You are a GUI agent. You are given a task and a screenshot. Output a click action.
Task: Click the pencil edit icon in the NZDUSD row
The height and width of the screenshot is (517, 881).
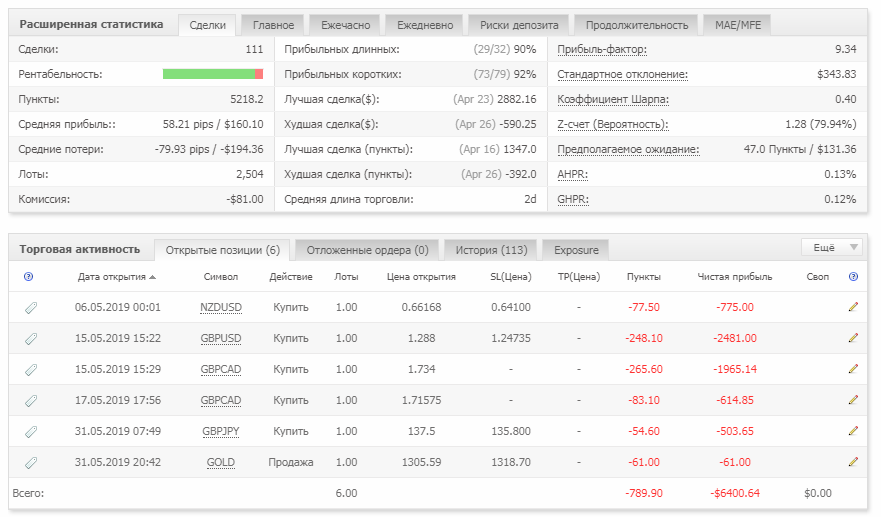point(853,307)
